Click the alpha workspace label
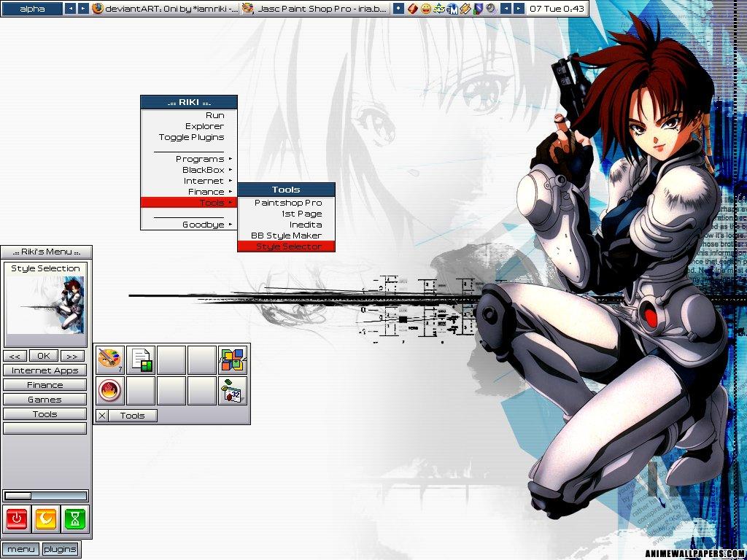The height and width of the screenshot is (560, 747). pyautogui.click(x=32, y=9)
